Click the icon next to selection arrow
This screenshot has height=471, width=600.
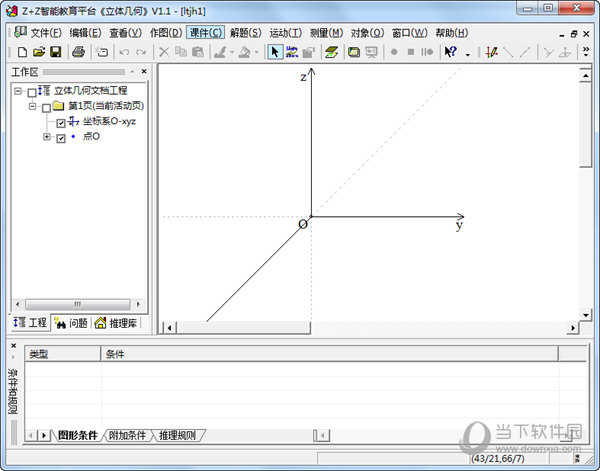(x=292, y=52)
